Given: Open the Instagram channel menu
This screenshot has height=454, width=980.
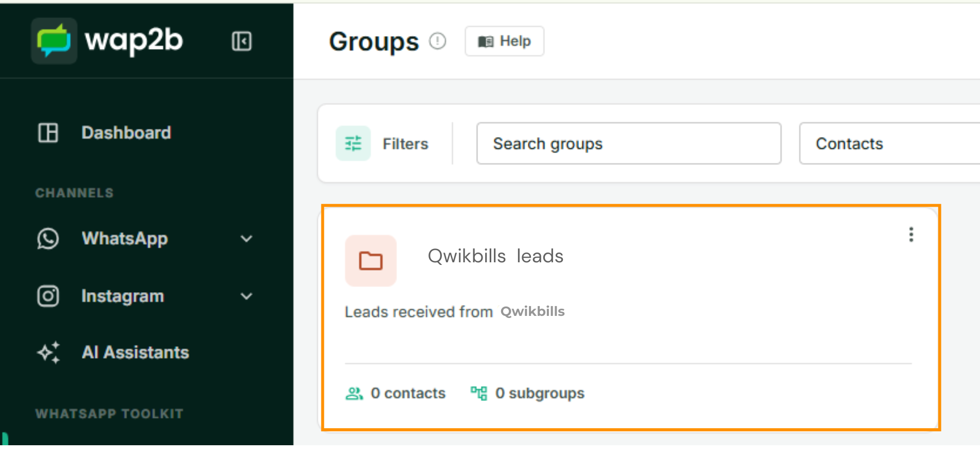Looking at the screenshot, I should click(123, 296).
